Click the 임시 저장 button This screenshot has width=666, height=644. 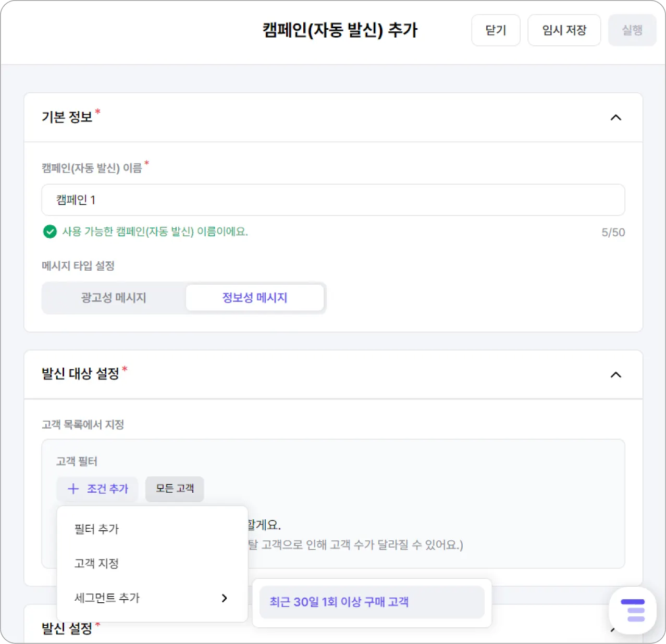(x=564, y=30)
